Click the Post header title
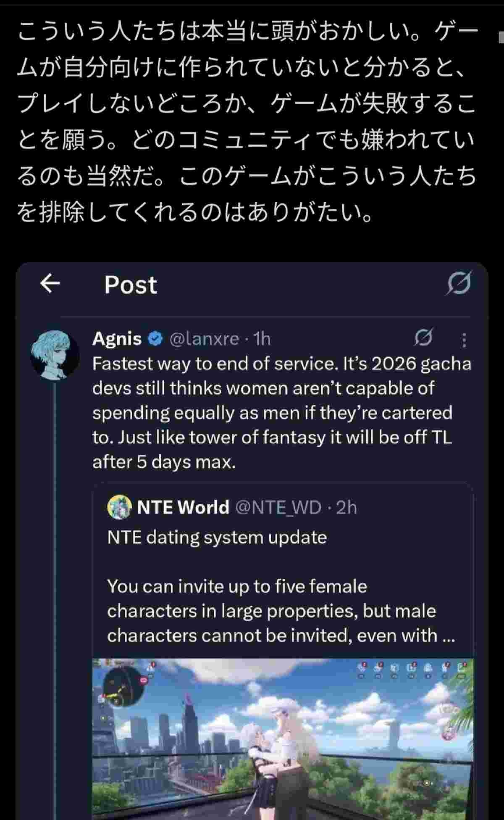This screenshot has width=504, height=820. (x=131, y=285)
